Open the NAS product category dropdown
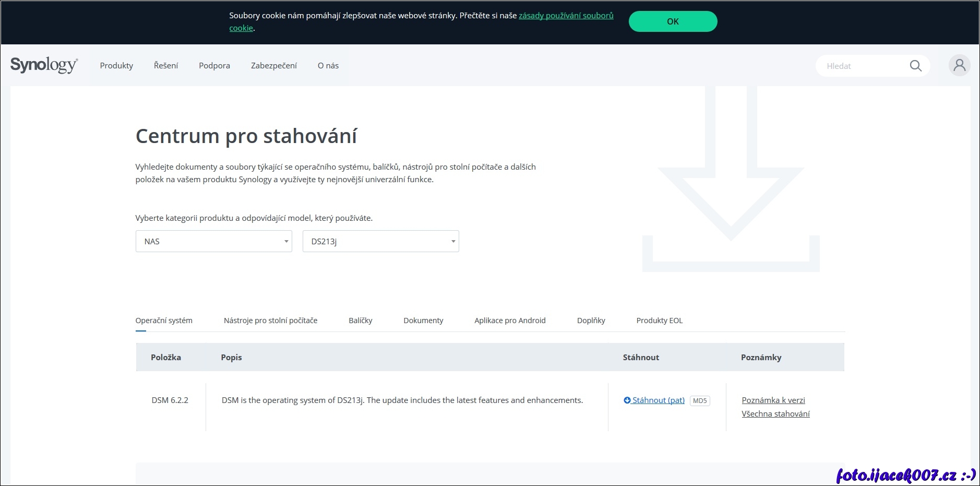Screen dimensions: 980x486 [213, 241]
